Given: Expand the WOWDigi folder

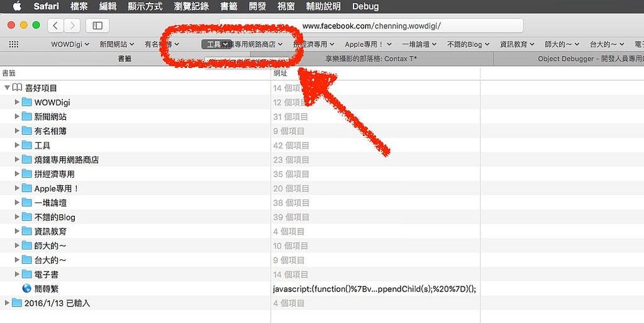Looking at the screenshot, I should click(x=17, y=102).
